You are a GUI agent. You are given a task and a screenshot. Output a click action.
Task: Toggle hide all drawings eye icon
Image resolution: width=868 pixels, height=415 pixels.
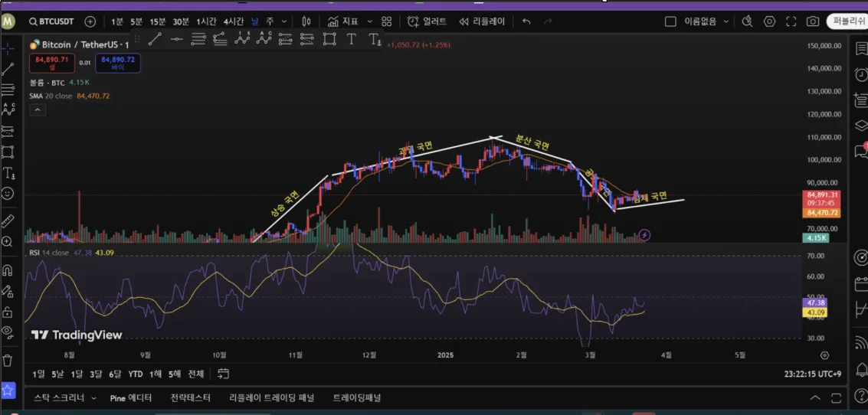[8, 332]
